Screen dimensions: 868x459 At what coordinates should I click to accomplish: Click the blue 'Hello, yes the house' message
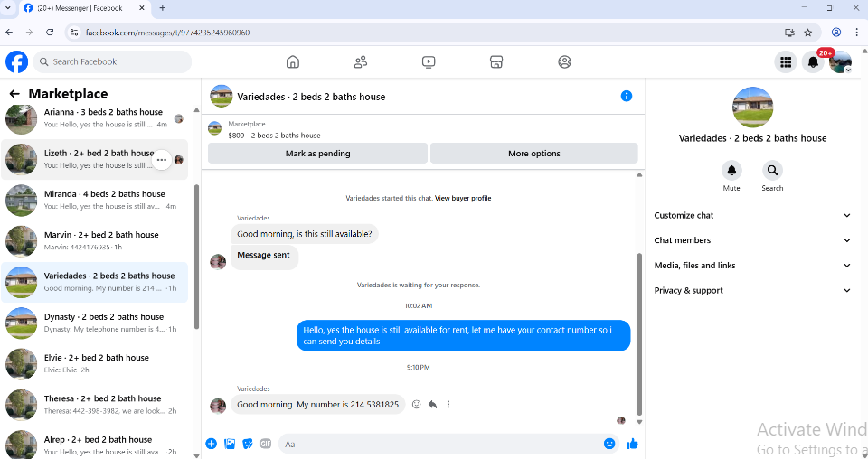pos(463,336)
